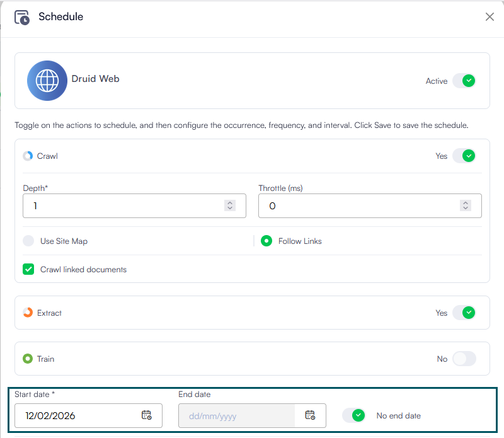504x438 pixels.
Task: Enable the Train toggle
Action: point(464,359)
